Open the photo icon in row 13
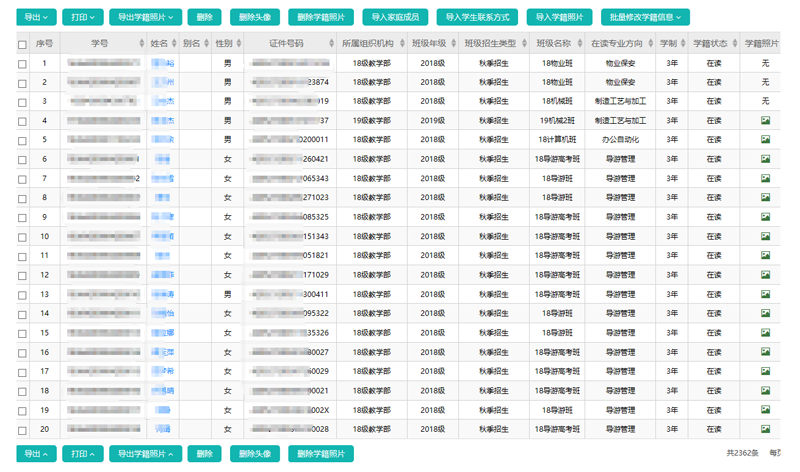The image size is (800, 472). [765, 294]
